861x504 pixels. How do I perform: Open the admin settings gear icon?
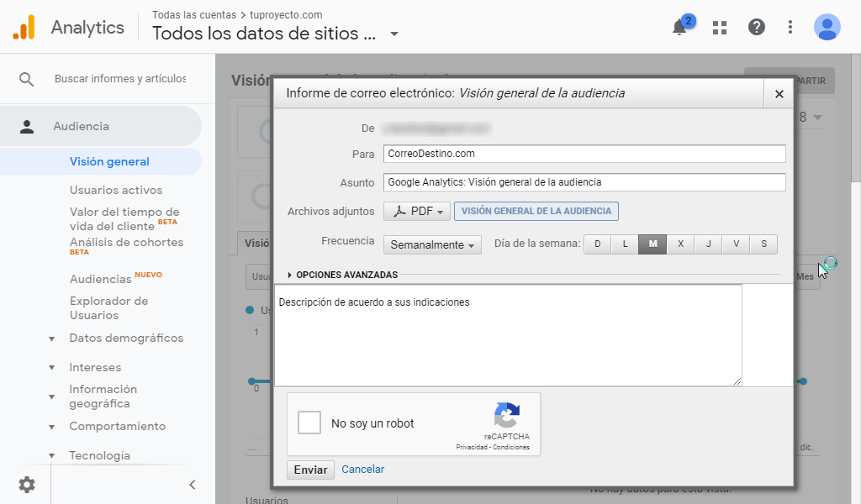pyautogui.click(x=27, y=484)
